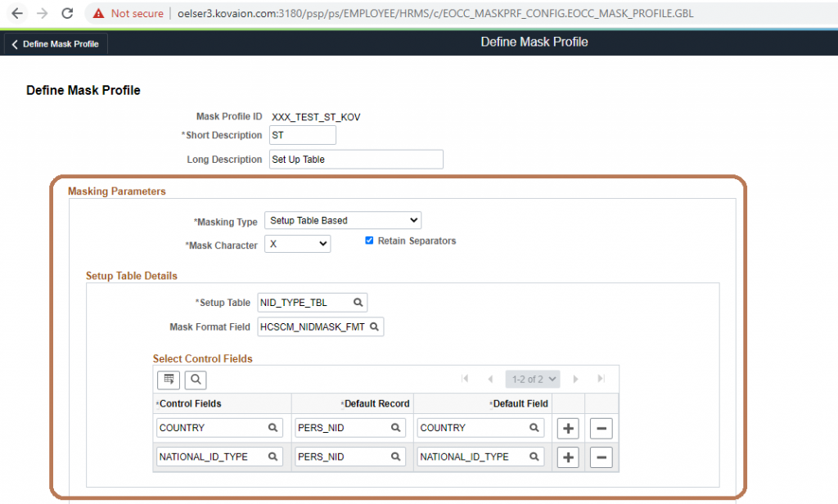
Task: Edit the Long Description field
Action: tap(356, 160)
